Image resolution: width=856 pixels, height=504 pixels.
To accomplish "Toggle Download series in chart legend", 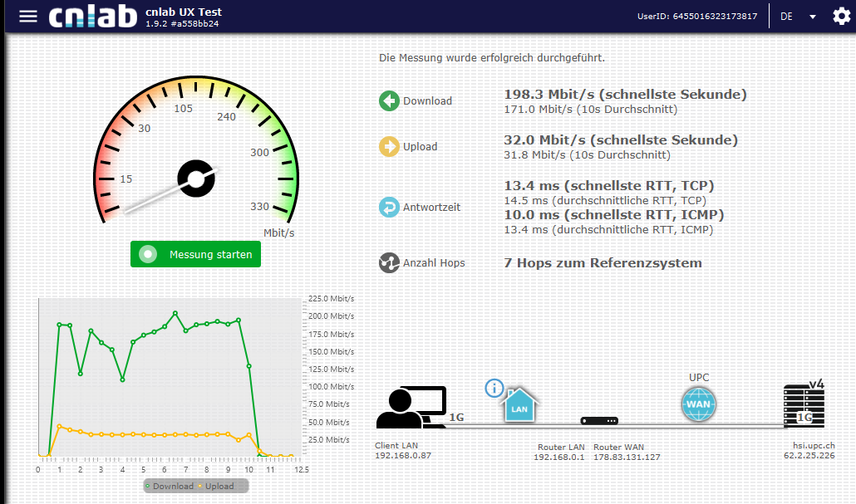I will coord(169,486).
